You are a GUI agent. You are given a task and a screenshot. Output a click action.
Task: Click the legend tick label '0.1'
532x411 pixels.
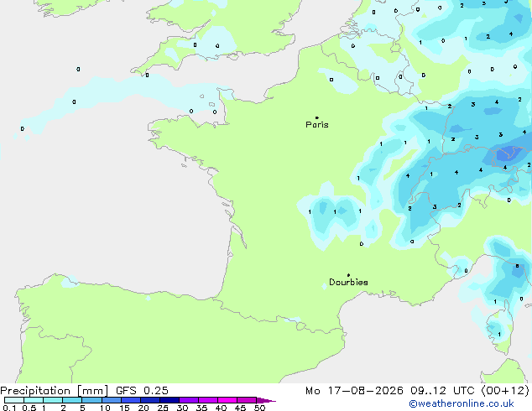tap(9, 408)
